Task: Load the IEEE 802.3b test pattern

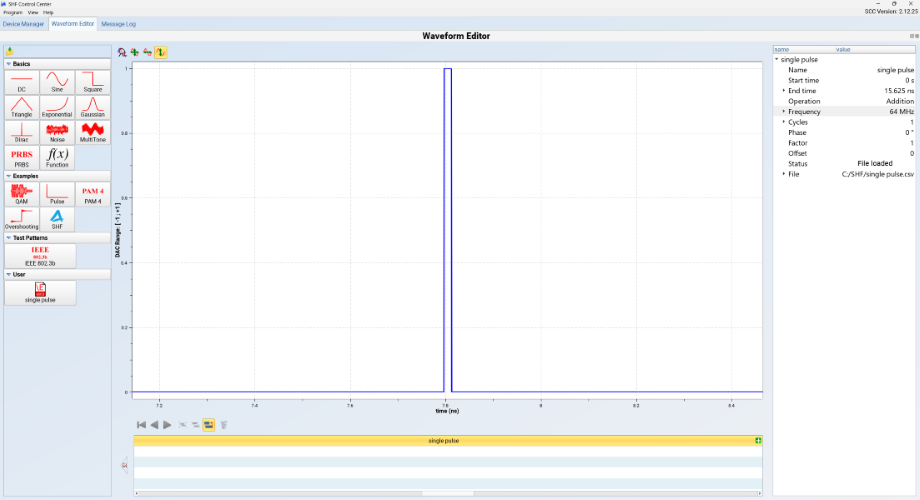Action: [40, 254]
